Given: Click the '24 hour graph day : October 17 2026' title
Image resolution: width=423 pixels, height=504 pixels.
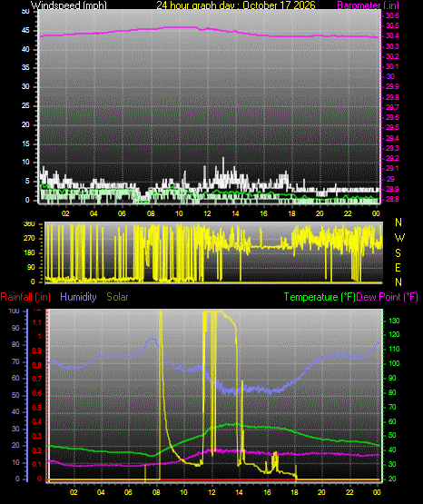Looking at the screenshot, I should coord(236,5).
